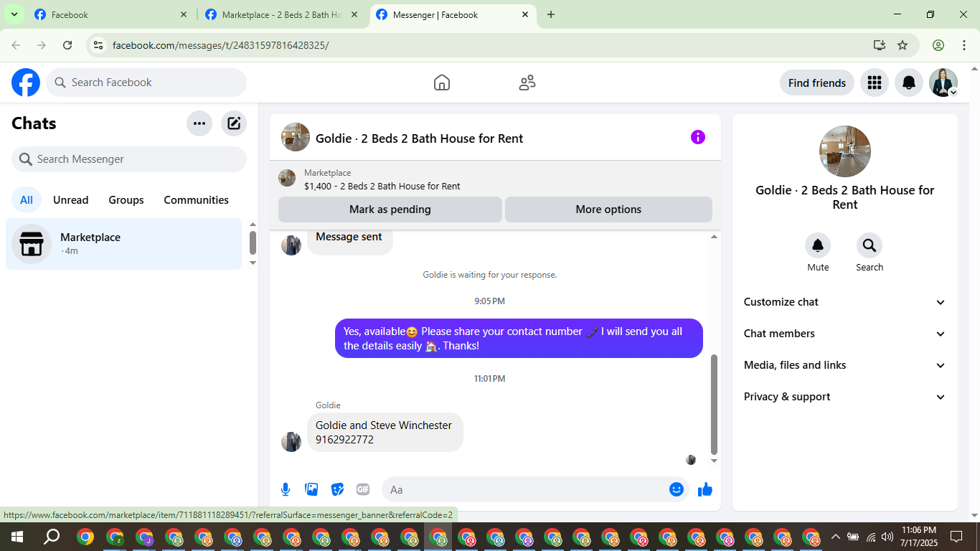
Task: Show hidden system tray icons
Action: [835, 537]
